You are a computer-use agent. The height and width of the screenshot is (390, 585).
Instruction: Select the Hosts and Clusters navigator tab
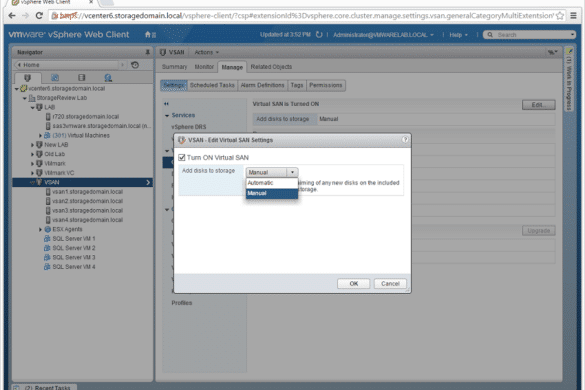tap(27, 78)
